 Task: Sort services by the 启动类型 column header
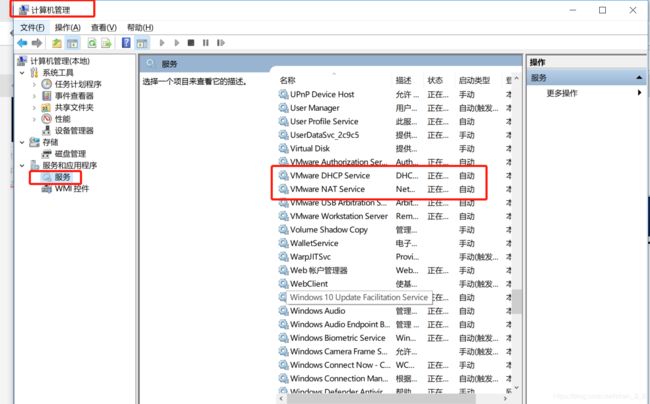click(474, 79)
